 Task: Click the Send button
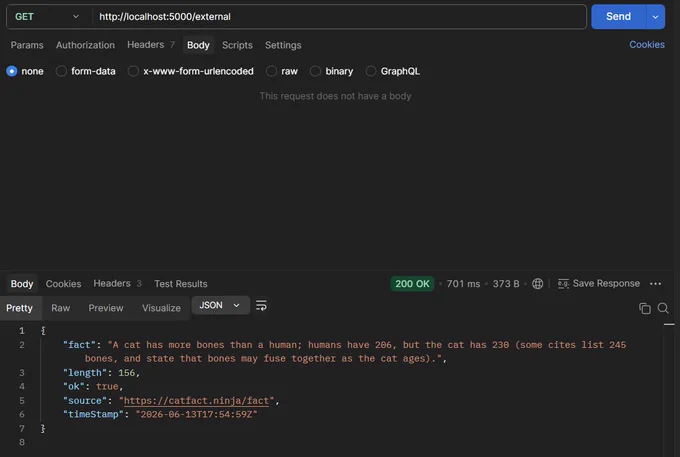(x=618, y=16)
